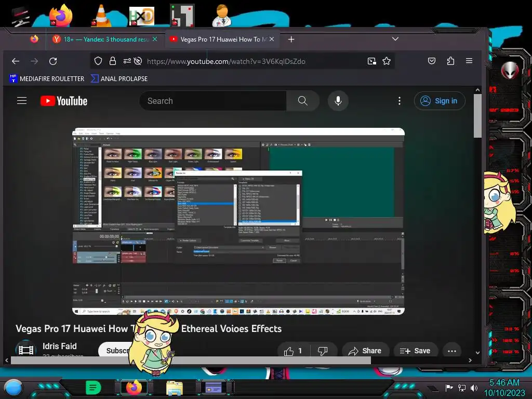Click the Firefox taskbar button

point(134,387)
